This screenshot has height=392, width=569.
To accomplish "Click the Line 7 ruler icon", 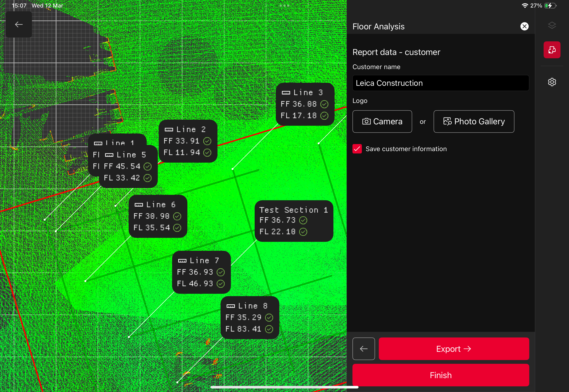I will click(182, 261).
